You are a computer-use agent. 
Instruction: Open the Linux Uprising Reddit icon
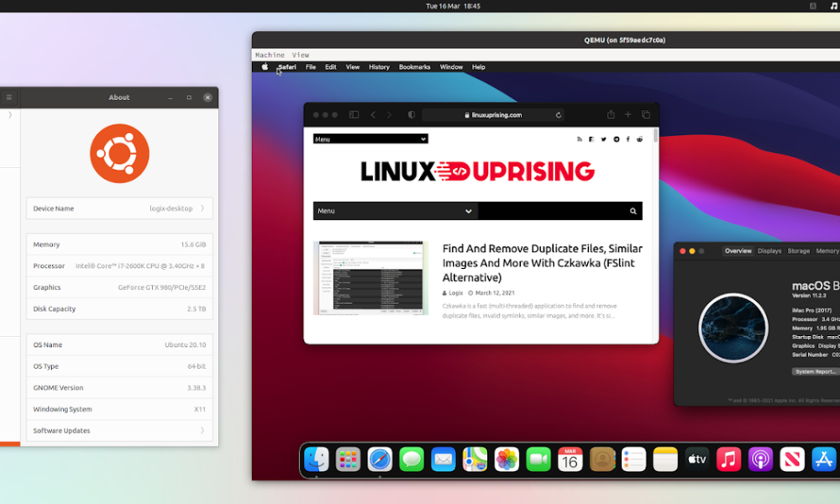(x=639, y=139)
